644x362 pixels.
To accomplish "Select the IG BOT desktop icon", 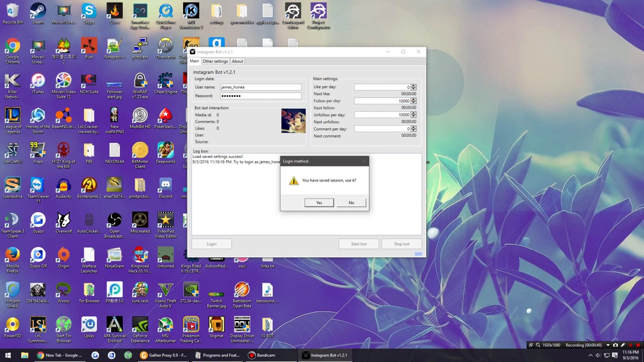I will [x=267, y=327].
